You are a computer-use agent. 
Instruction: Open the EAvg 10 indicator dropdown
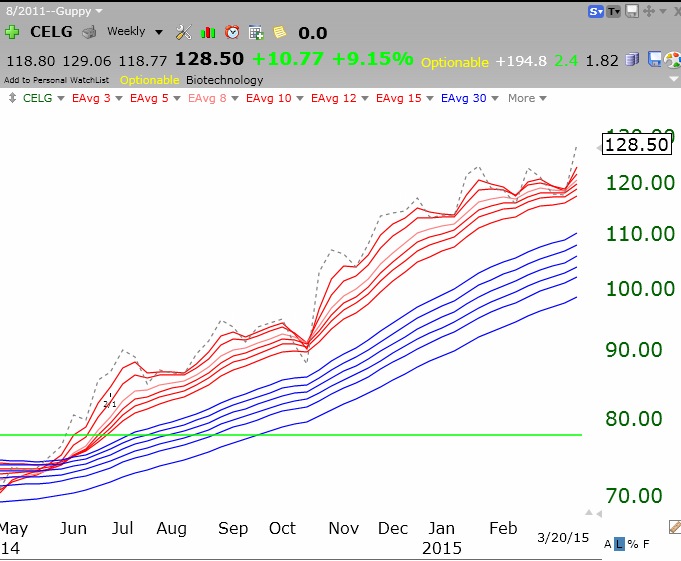[x=300, y=99]
